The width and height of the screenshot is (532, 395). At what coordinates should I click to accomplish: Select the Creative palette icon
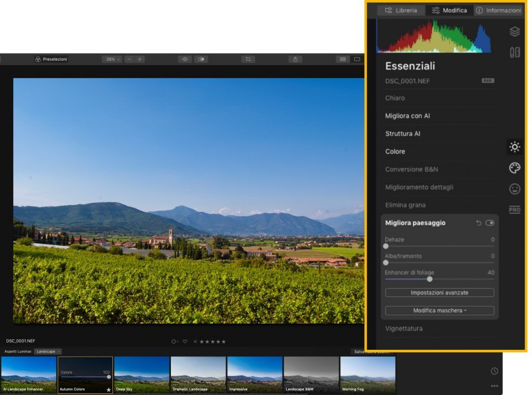click(515, 168)
